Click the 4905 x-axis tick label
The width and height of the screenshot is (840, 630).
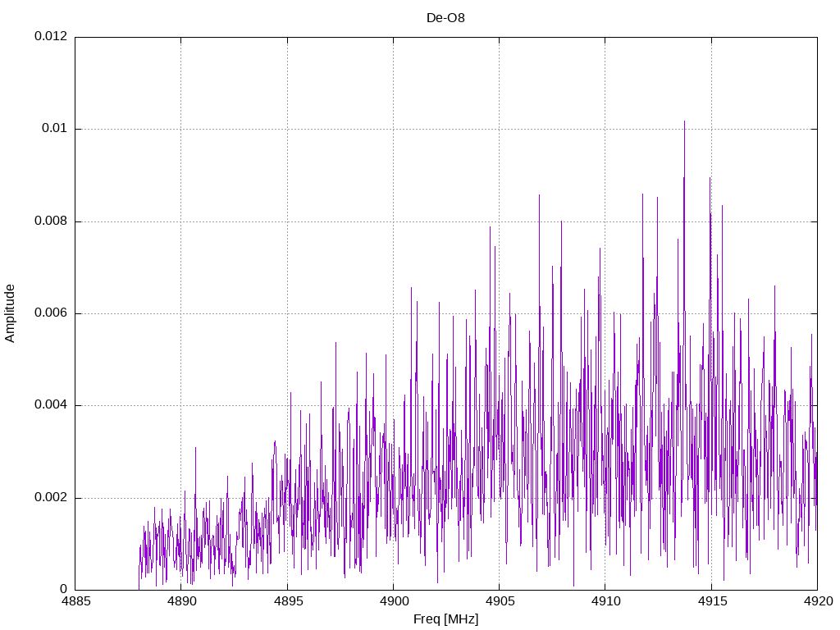point(500,601)
